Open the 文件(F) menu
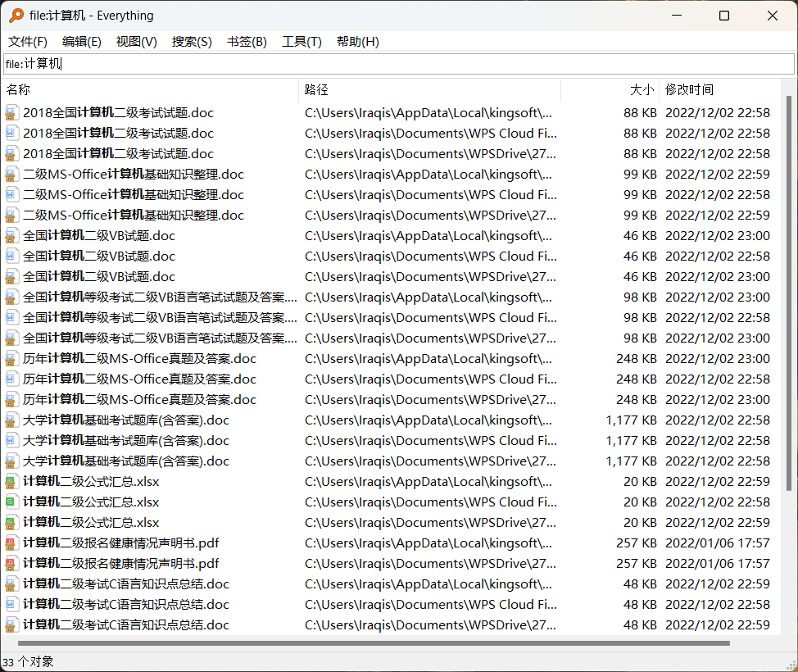Image resolution: width=798 pixels, height=672 pixels. tap(28, 42)
